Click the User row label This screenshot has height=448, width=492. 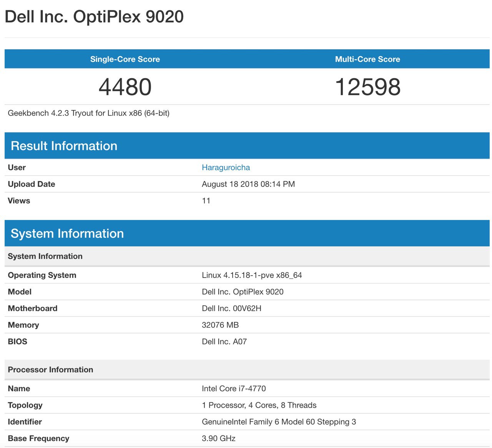point(17,168)
